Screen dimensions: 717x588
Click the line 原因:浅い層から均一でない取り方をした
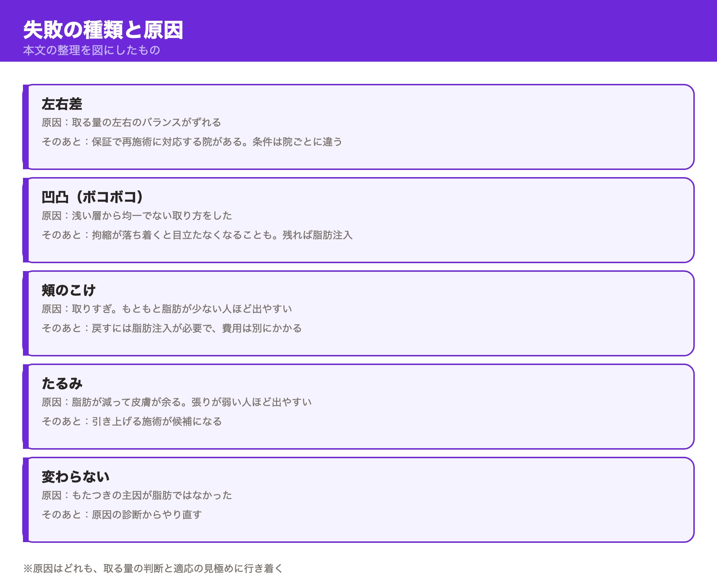pyautogui.click(x=137, y=216)
